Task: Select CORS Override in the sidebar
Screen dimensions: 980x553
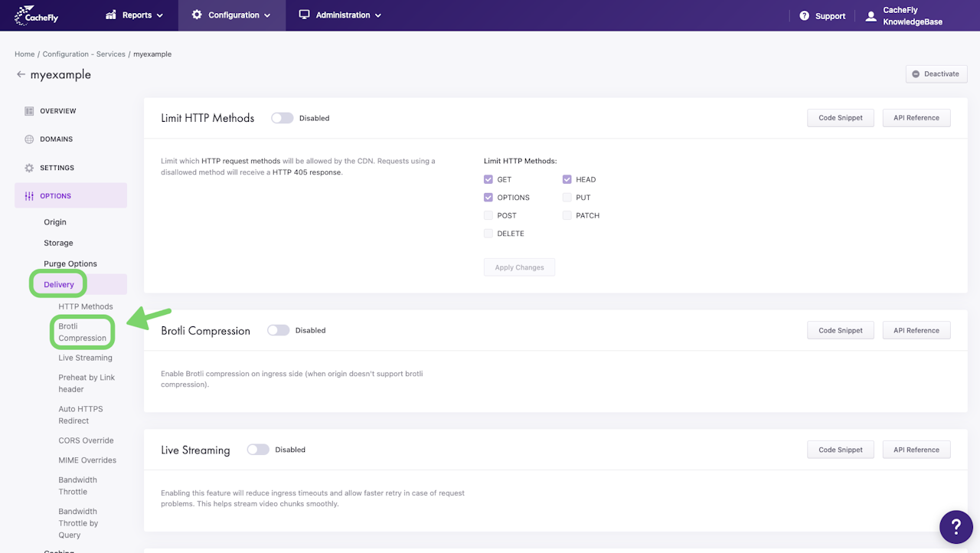Action: 86,440
